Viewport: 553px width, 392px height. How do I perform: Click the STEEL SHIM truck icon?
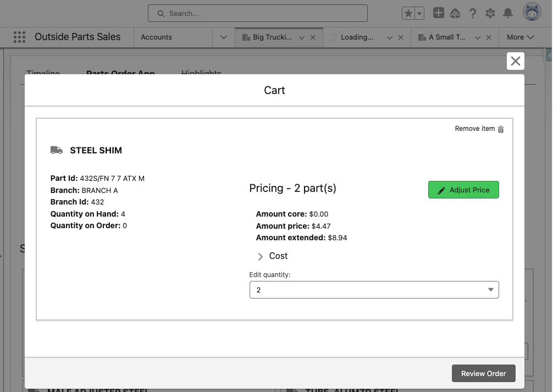(57, 150)
